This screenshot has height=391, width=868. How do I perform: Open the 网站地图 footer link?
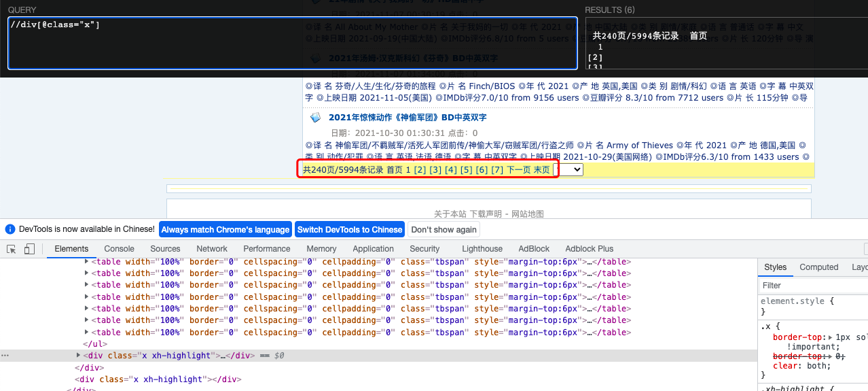[528, 214]
